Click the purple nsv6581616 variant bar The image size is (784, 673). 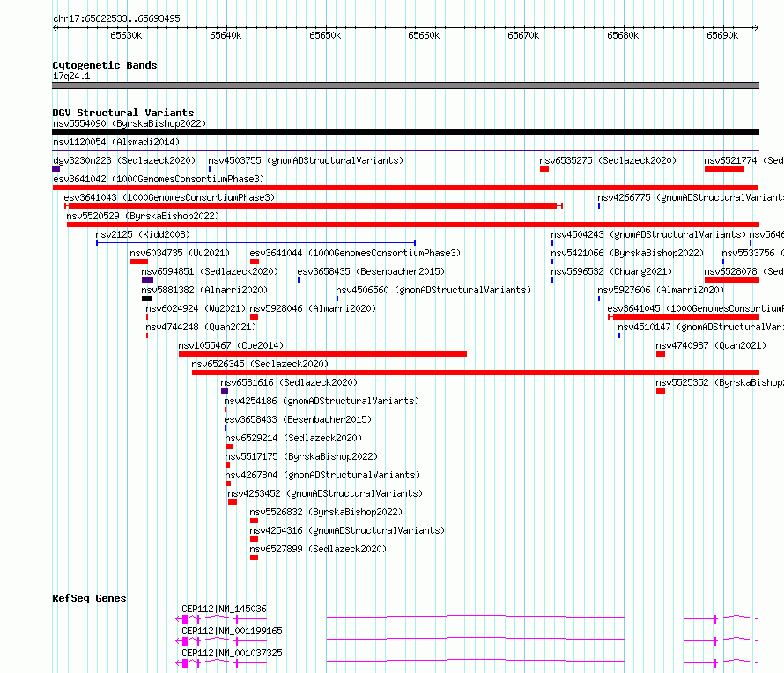225,391
